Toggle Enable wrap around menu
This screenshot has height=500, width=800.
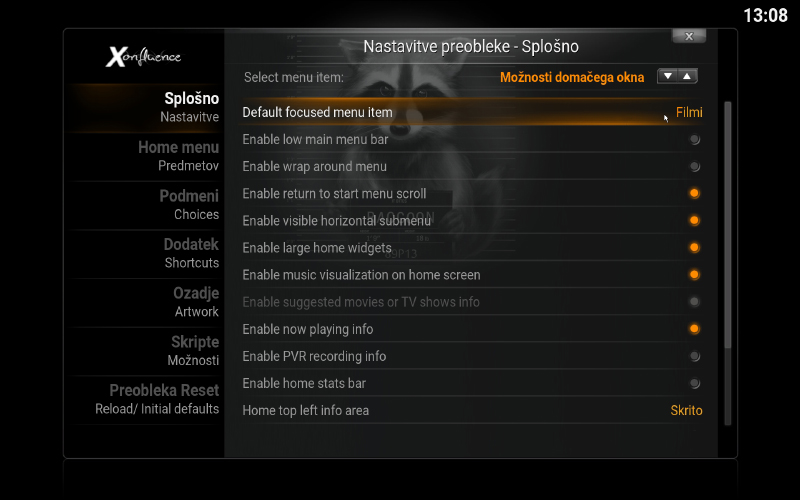tap(694, 167)
